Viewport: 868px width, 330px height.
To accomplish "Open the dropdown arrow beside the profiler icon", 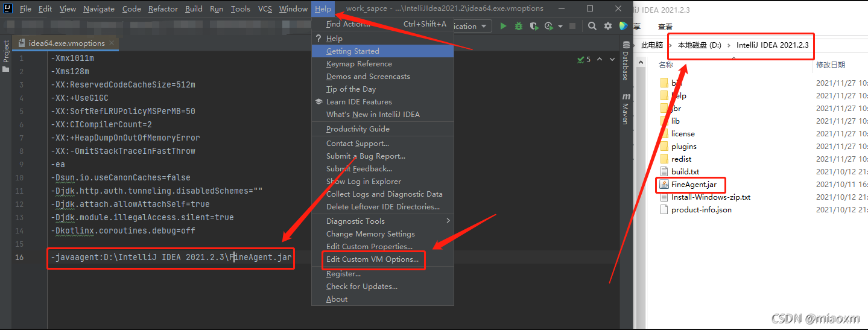I will (560, 26).
